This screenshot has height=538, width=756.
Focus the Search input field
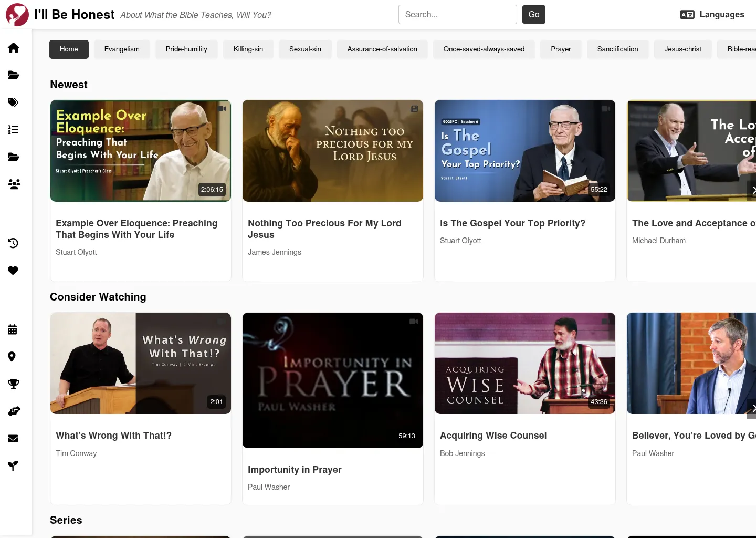click(458, 15)
